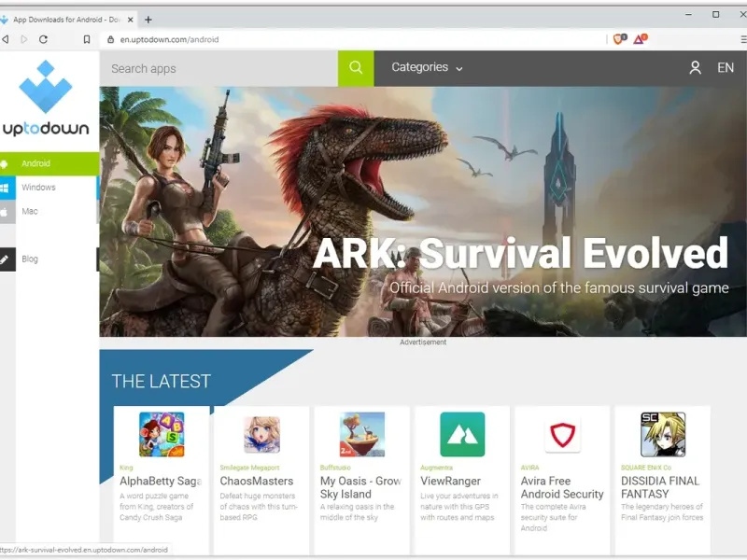
Task: Open the ARK: Survival Evolved banner title
Action: click(x=521, y=253)
